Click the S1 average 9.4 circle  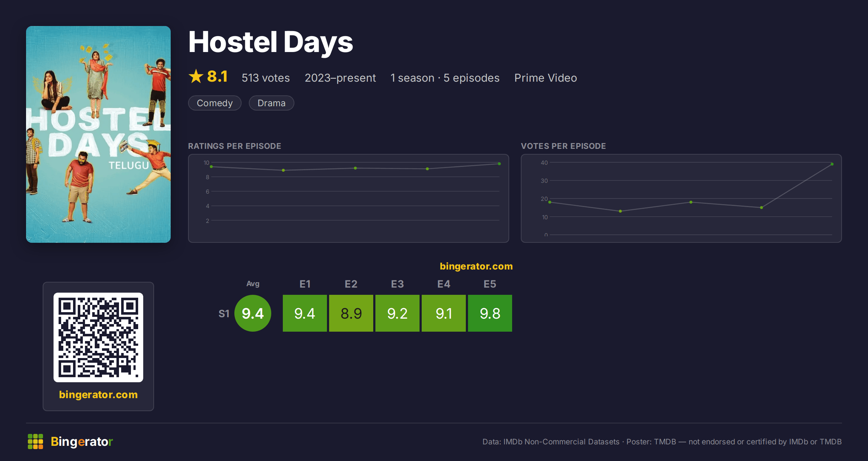click(x=253, y=313)
